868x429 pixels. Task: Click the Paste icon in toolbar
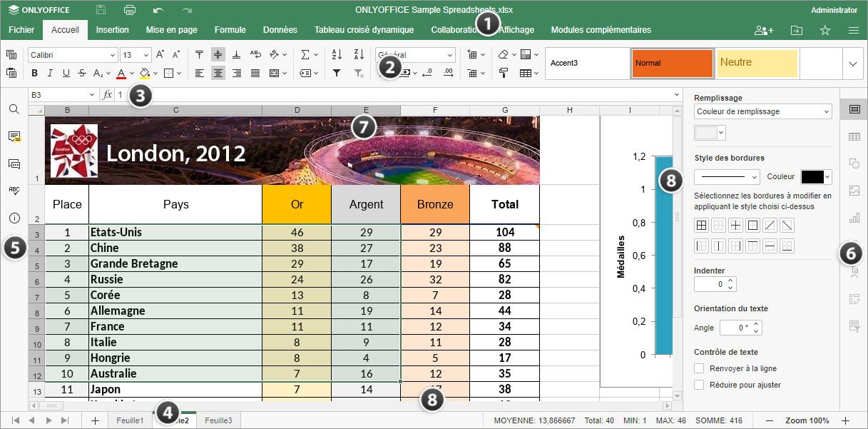point(11,73)
